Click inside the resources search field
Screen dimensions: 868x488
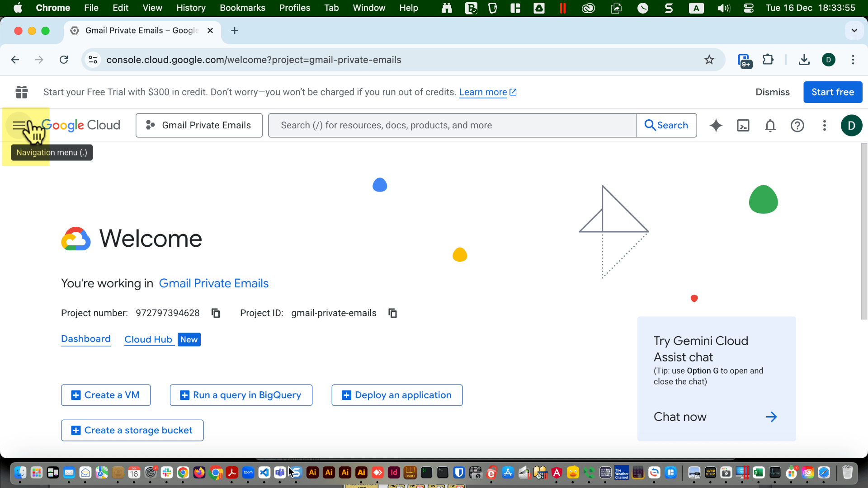pos(452,125)
